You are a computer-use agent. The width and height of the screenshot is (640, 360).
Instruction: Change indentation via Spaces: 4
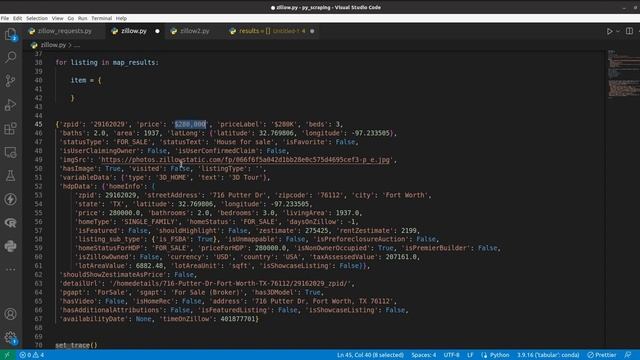coord(423,355)
